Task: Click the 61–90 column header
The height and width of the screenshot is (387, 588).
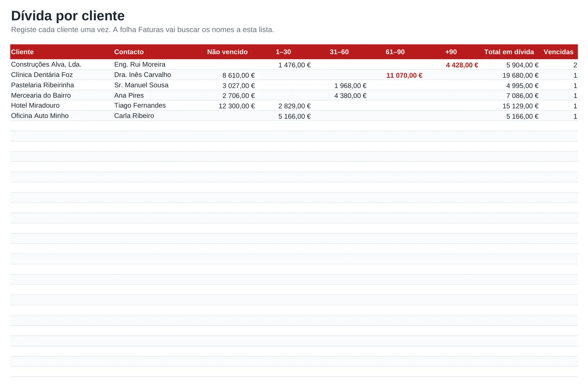Action: pyautogui.click(x=395, y=52)
